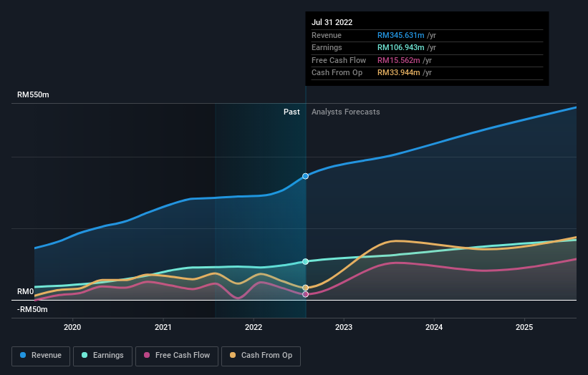
Task: Click the Past section label
Action: pyautogui.click(x=291, y=112)
